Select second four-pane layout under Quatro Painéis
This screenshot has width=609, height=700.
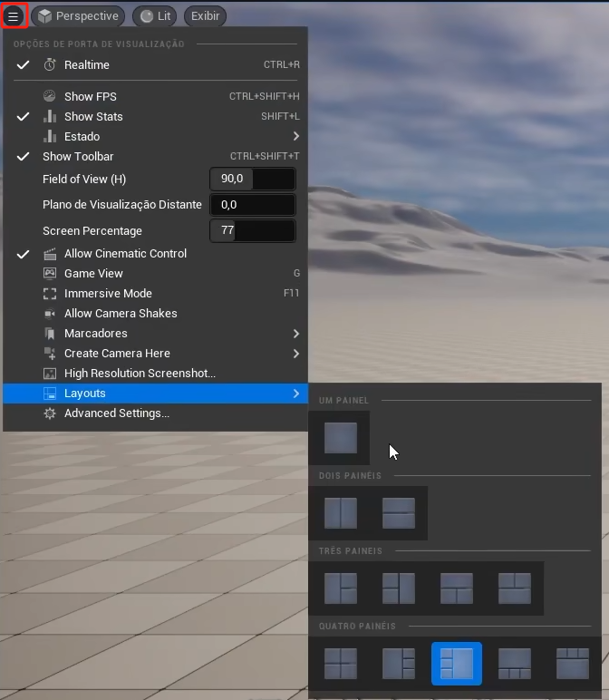click(x=399, y=664)
